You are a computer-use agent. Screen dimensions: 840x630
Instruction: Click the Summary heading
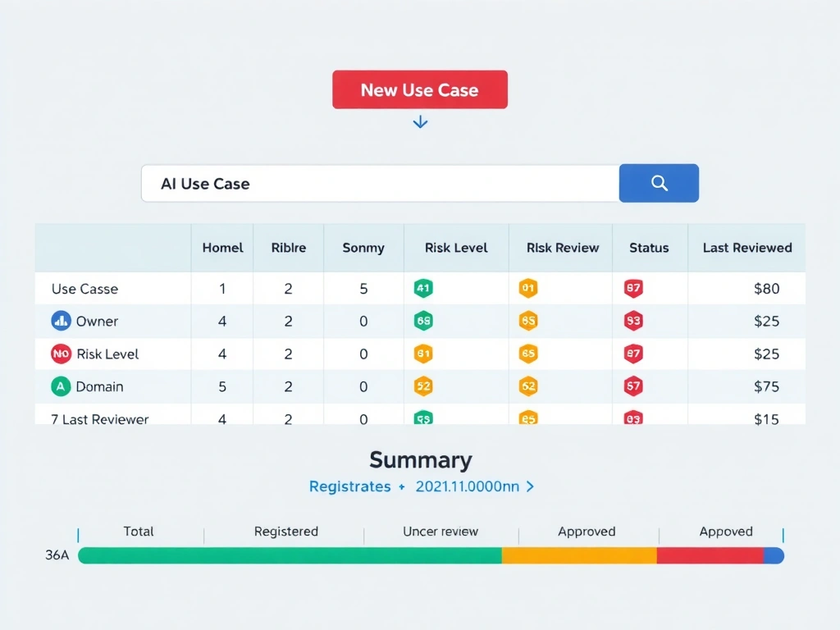click(x=421, y=459)
